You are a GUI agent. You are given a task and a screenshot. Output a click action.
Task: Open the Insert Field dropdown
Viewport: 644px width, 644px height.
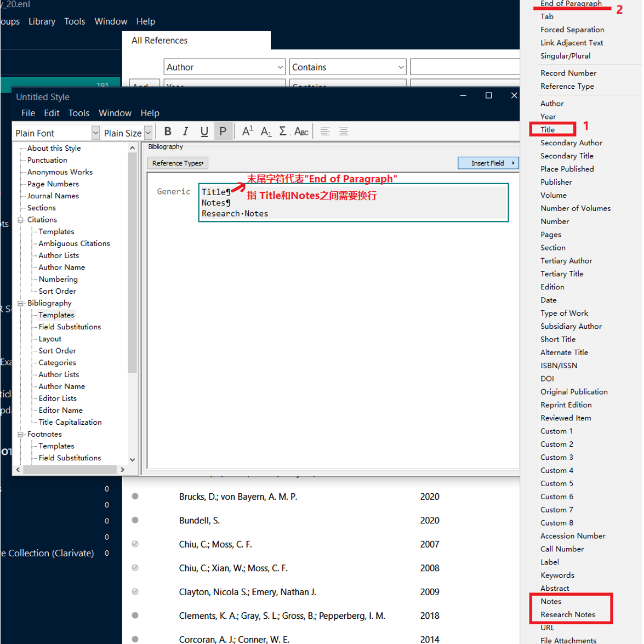[488, 163]
